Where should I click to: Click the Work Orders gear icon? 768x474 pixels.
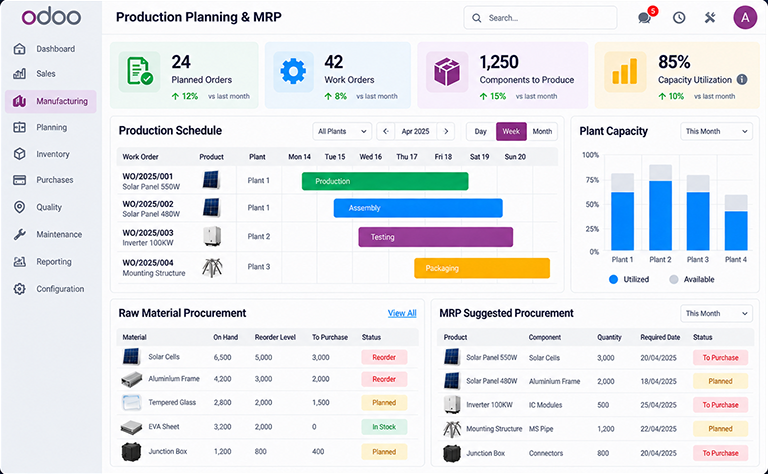pyautogui.click(x=293, y=71)
